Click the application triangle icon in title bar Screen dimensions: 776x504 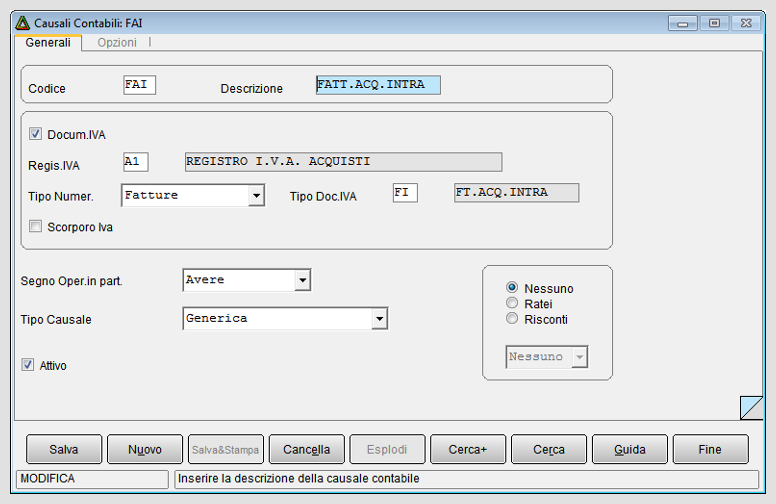(x=23, y=23)
